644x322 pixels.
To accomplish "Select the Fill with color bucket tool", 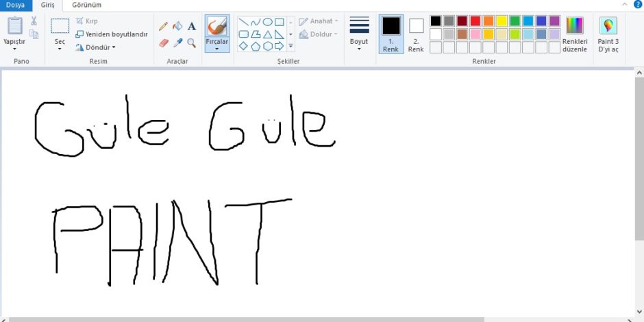I will tap(177, 26).
